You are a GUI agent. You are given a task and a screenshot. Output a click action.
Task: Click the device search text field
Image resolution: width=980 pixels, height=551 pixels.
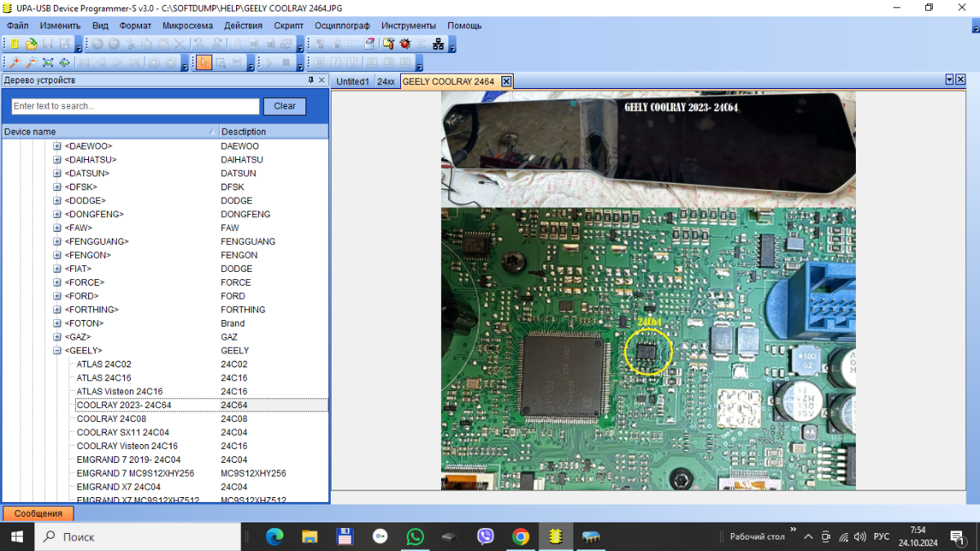135,106
